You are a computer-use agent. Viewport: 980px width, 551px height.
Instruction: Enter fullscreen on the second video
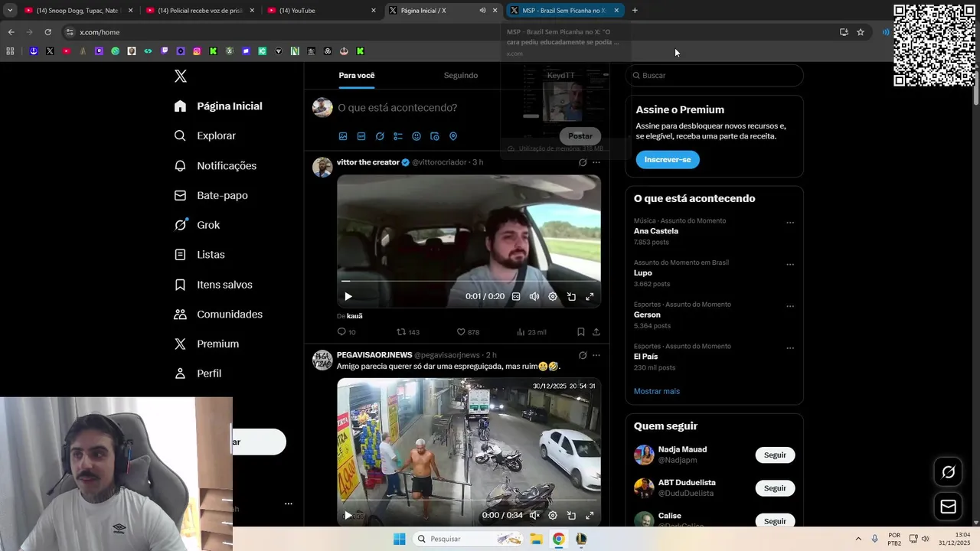(590, 516)
